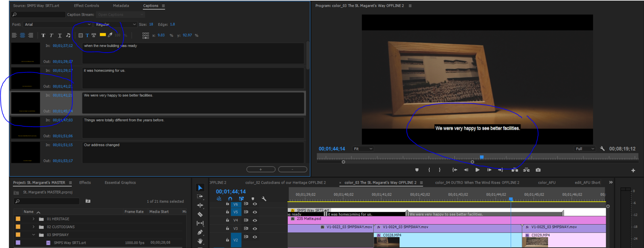Image resolution: width=644 pixels, height=248 pixels.
Task: Toggle visibility eye for track V6
Action: [255, 204]
